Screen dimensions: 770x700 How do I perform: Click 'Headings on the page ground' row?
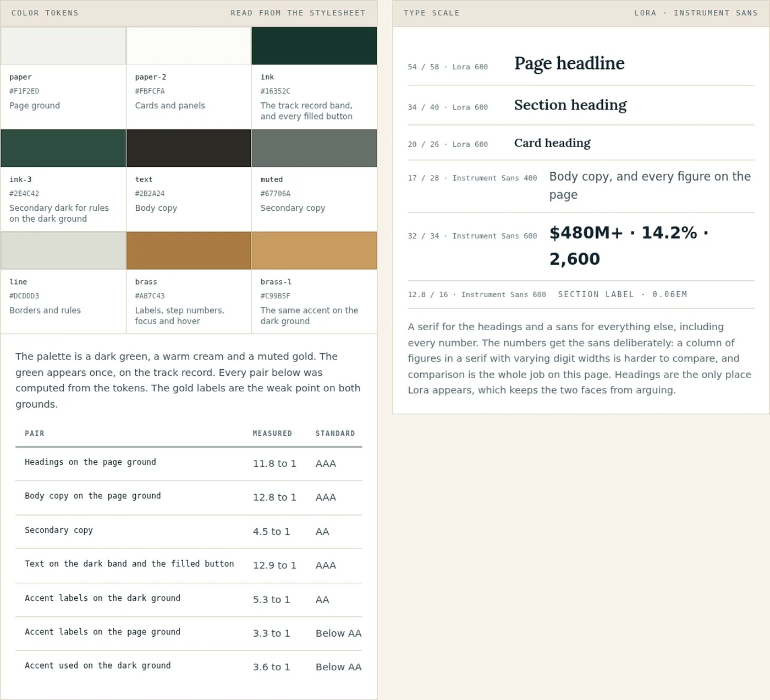tap(189, 464)
